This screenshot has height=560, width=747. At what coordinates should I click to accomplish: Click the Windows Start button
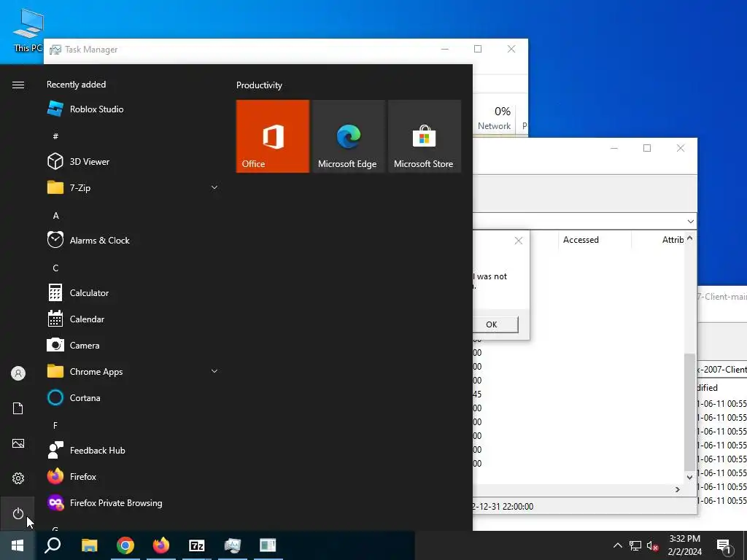pyautogui.click(x=18, y=545)
